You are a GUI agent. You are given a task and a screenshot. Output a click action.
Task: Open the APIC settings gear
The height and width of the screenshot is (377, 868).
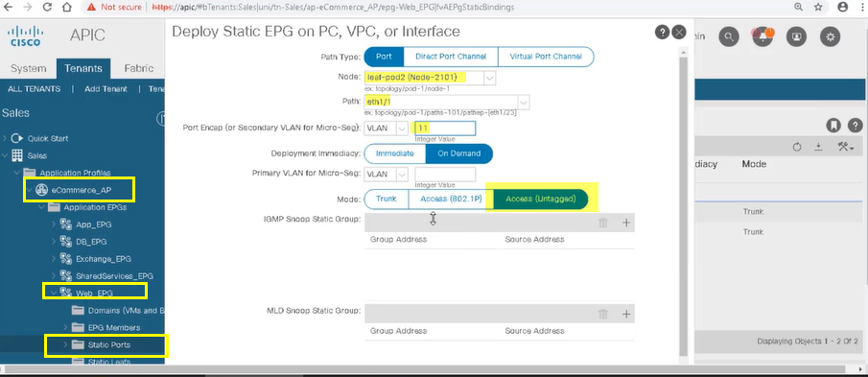(x=830, y=37)
